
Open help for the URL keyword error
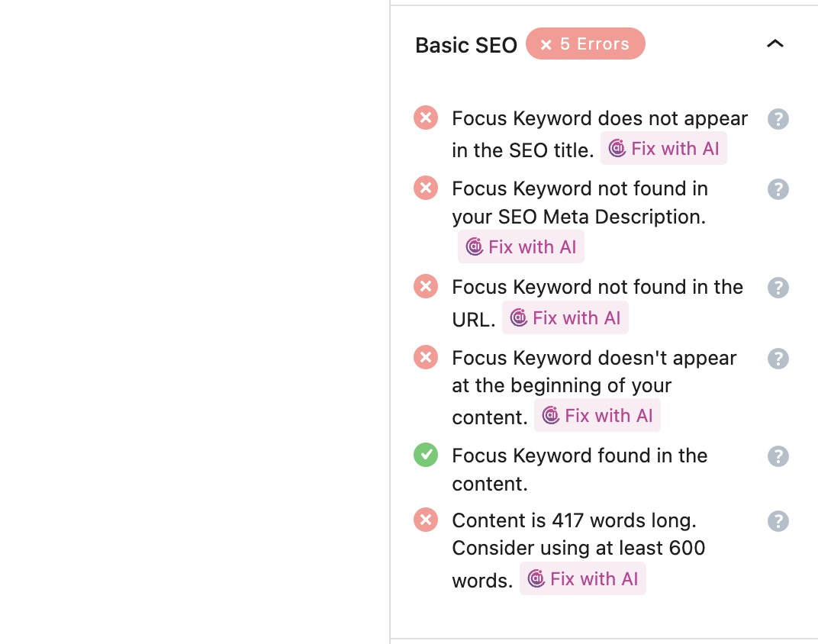(778, 288)
